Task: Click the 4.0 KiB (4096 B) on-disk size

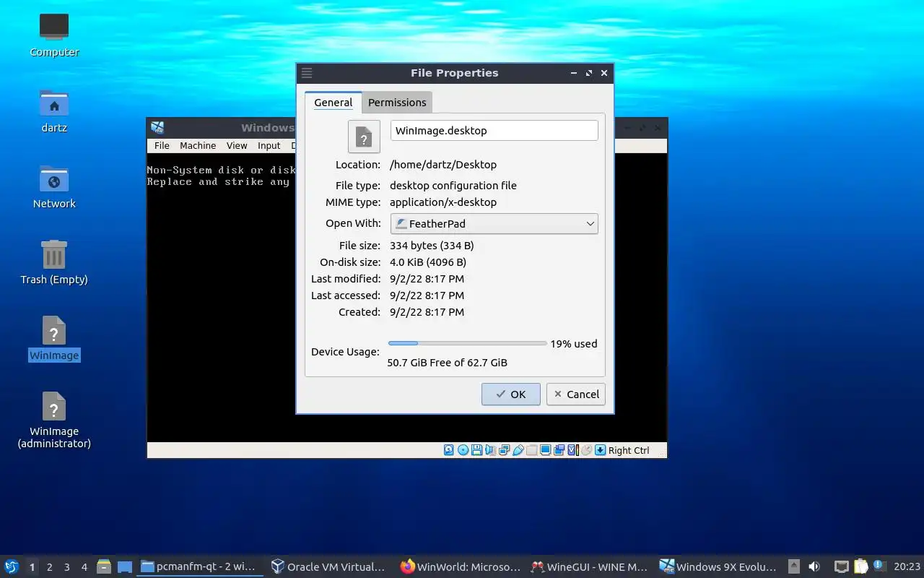Action: tap(428, 262)
